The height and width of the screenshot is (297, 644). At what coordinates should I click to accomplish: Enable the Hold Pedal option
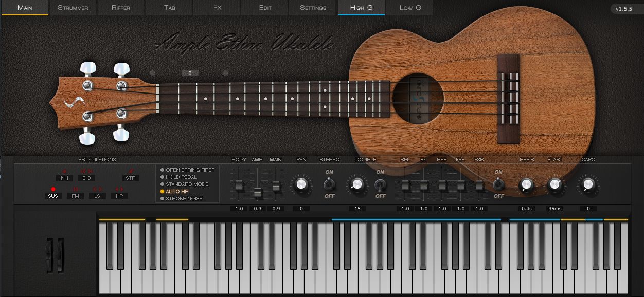click(178, 177)
